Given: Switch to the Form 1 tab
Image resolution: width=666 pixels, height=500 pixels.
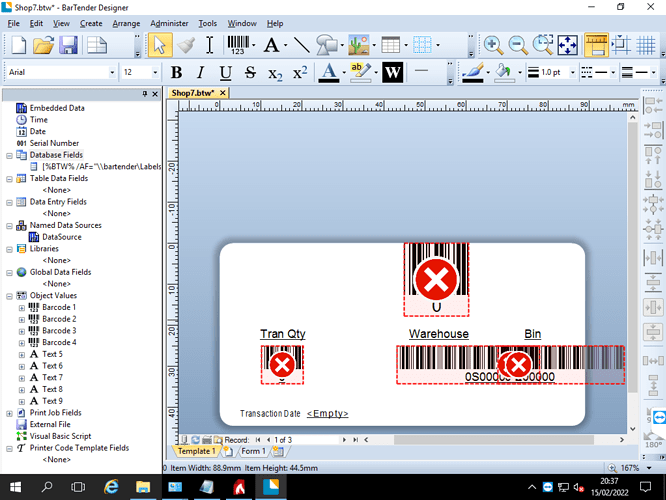Looking at the screenshot, I should pos(254,451).
